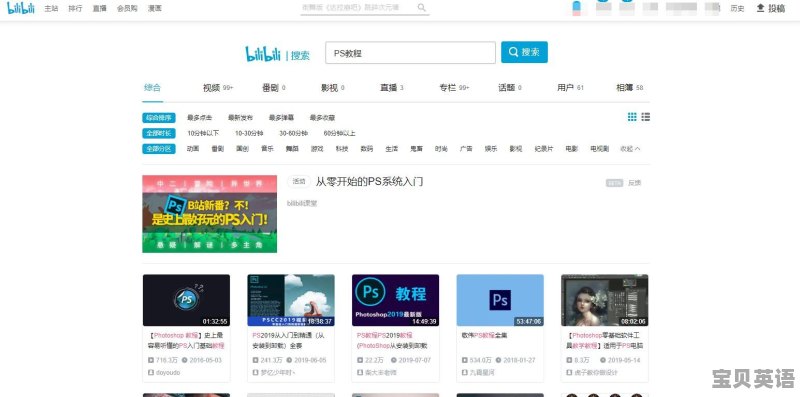
Task: Filter by 游戏 category
Action: 317,149
